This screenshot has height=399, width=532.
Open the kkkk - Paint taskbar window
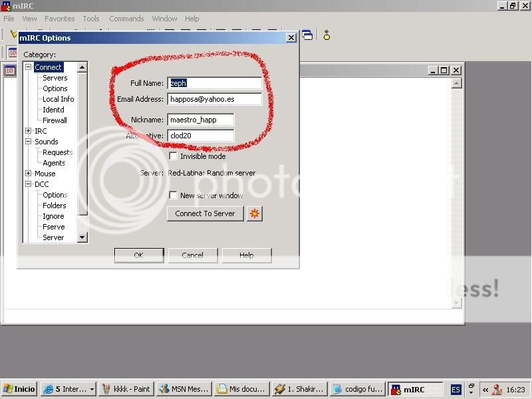(x=126, y=389)
